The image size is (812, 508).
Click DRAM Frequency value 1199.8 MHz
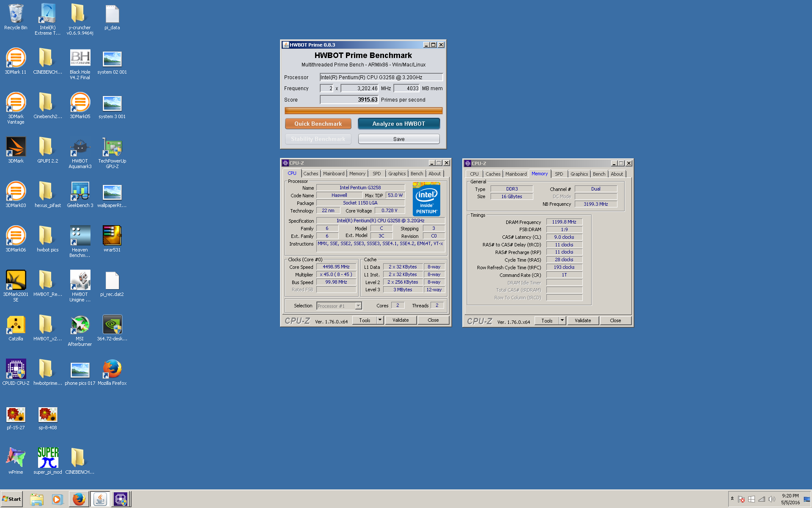(564, 222)
